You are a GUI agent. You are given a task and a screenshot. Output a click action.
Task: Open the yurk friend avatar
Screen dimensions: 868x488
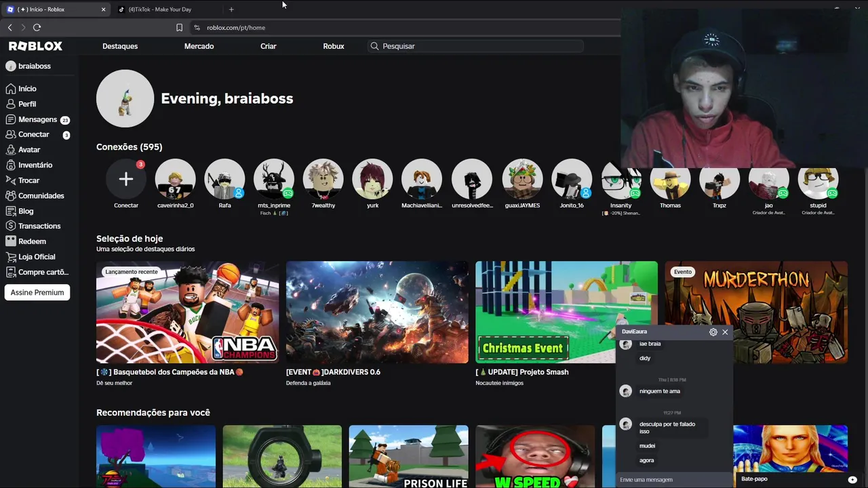tap(372, 179)
